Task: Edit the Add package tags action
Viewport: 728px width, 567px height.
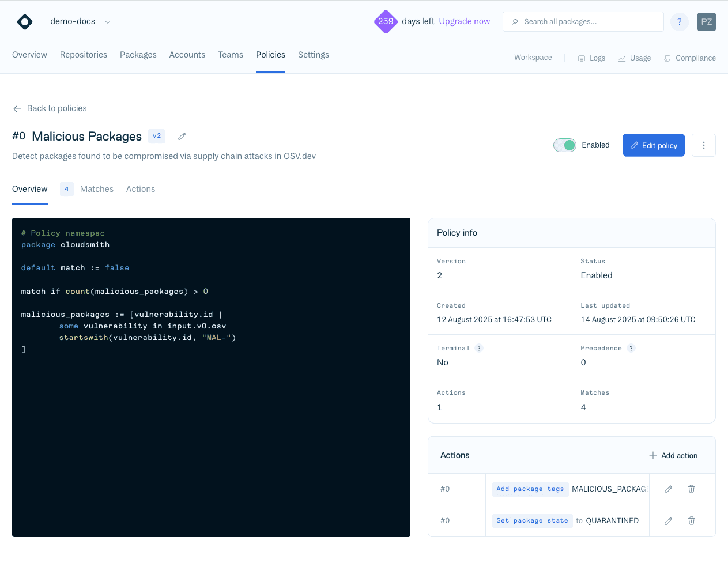Action: click(668, 489)
